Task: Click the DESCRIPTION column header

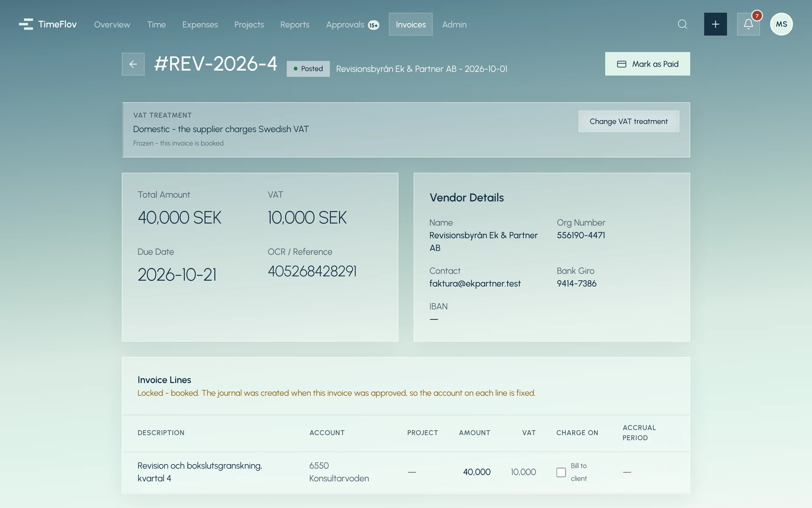Action: click(161, 433)
